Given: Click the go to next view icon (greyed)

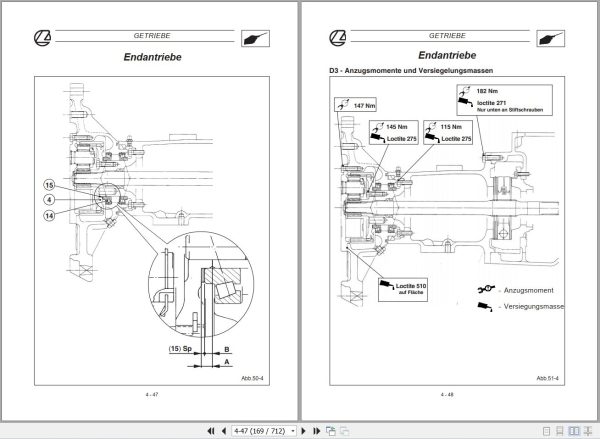Looking at the screenshot, I should 344,431.
